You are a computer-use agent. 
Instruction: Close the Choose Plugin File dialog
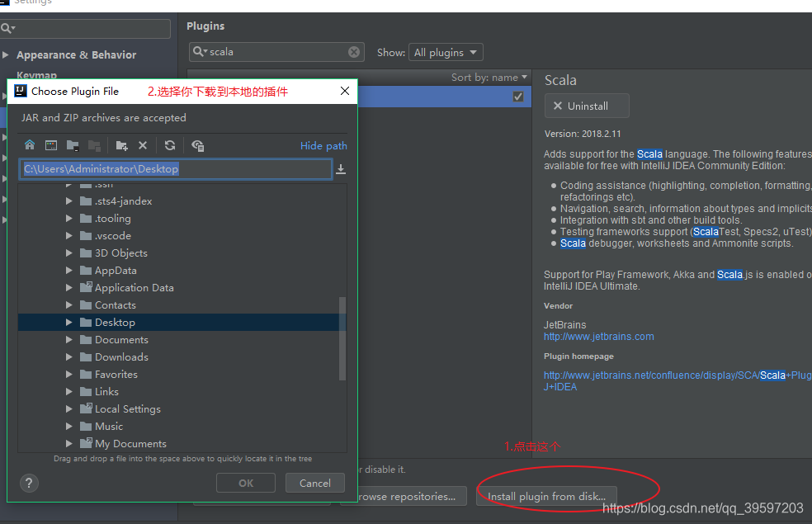[x=345, y=91]
